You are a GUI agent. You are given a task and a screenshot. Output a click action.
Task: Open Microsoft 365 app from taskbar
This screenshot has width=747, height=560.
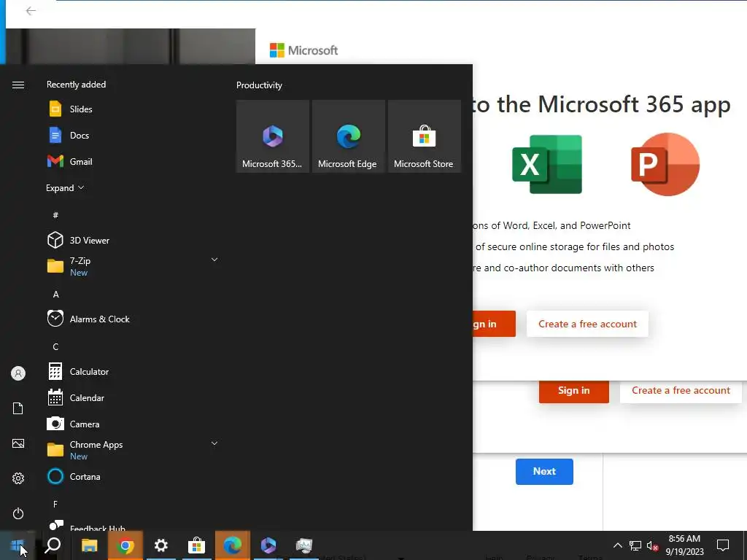pos(268,545)
